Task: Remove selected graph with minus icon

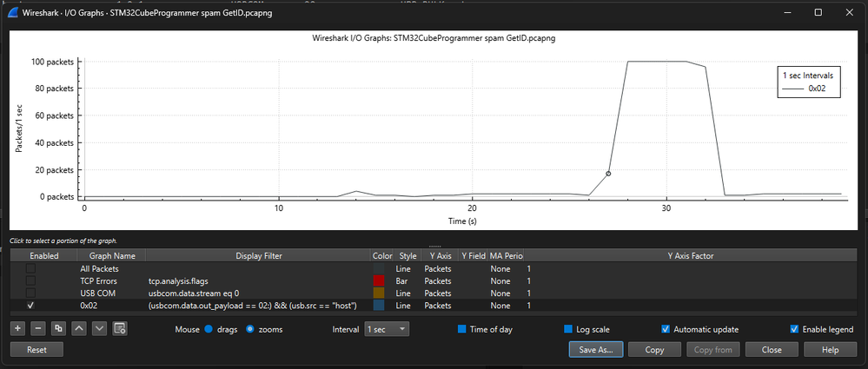Action: 38,328
